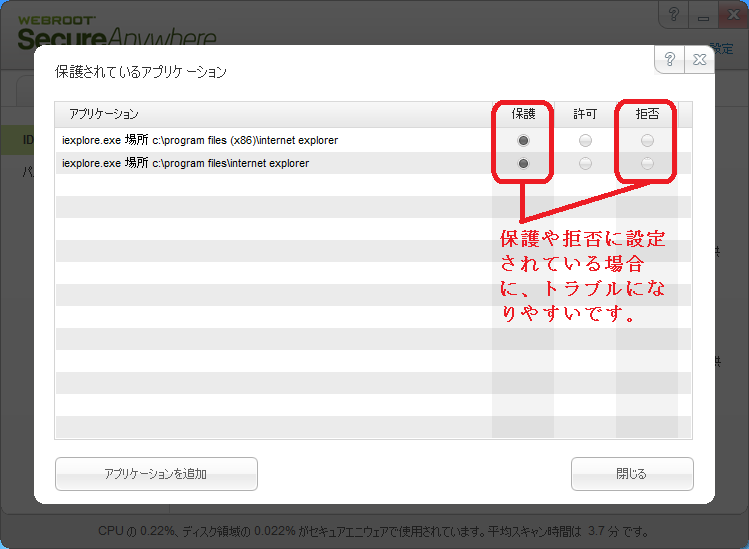Close the Webroot main window
The height and width of the screenshot is (549, 749).
click(x=733, y=14)
